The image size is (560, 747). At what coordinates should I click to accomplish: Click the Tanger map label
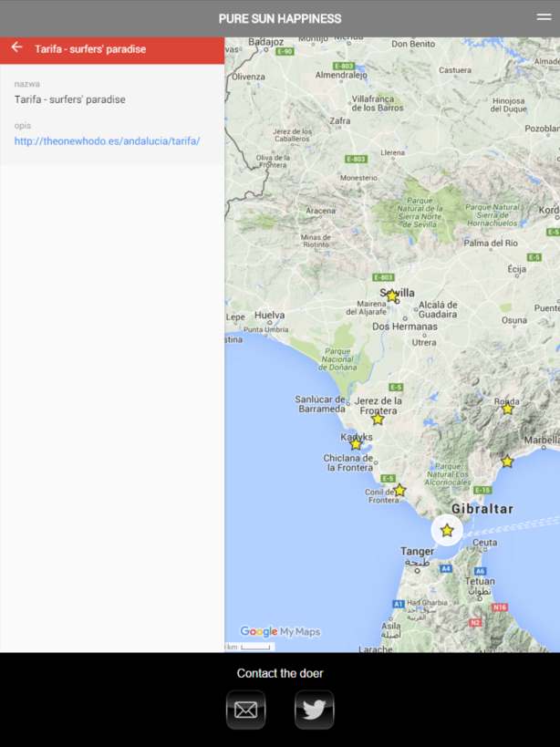(417, 551)
